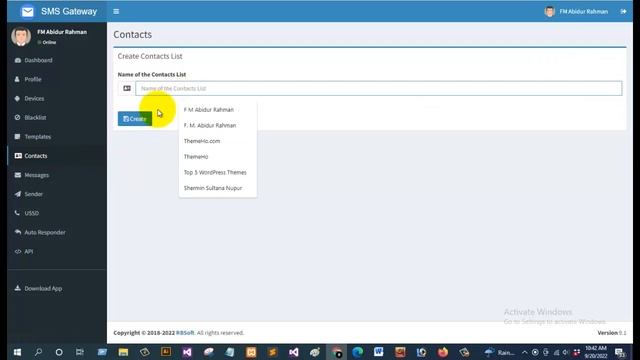Open Microsoft Edge from the taskbar

358,352
